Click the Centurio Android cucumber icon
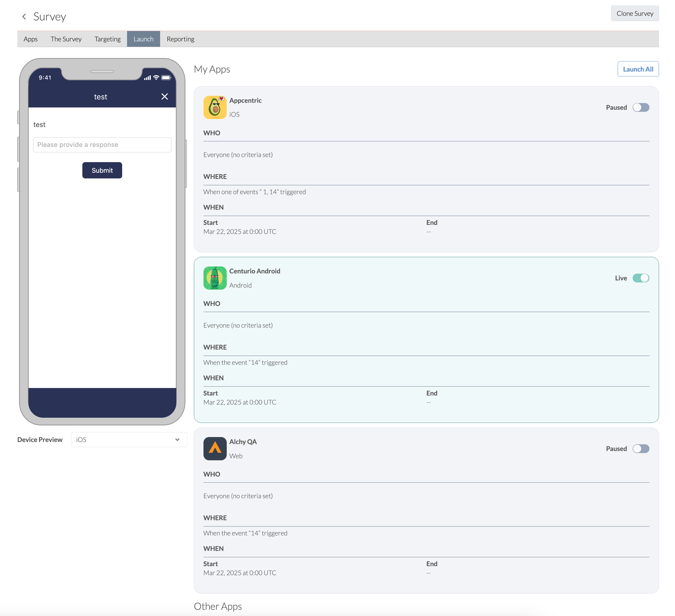The height and width of the screenshot is (616, 675). coord(215,278)
